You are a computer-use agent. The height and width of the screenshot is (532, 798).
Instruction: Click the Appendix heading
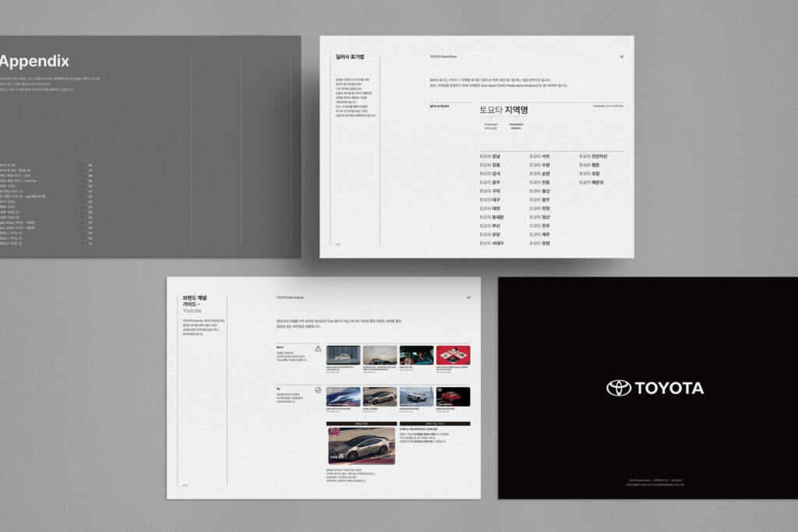point(34,61)
